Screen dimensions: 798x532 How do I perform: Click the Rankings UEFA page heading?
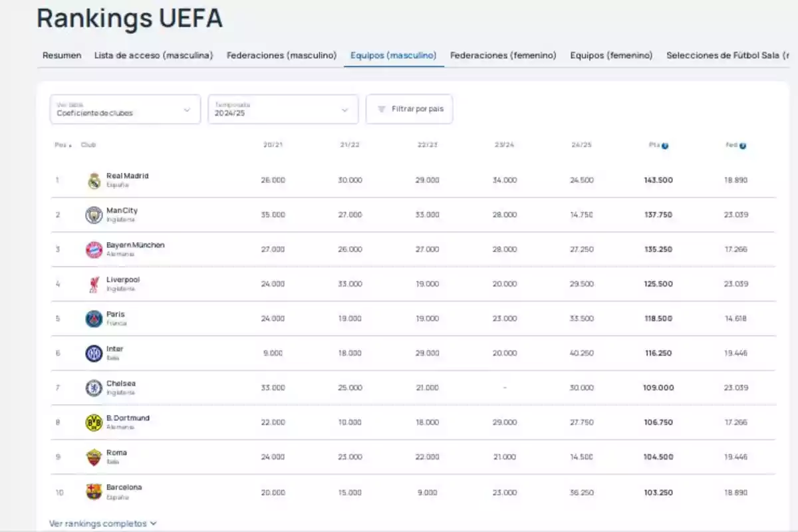click(130, 18)
